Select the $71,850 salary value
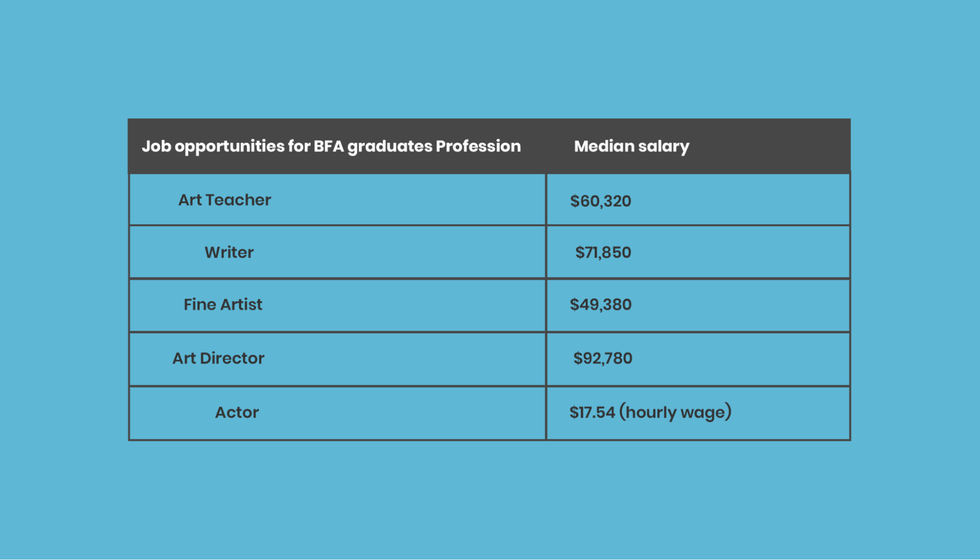Screen dimensions: 980x560 coord(603,252)
